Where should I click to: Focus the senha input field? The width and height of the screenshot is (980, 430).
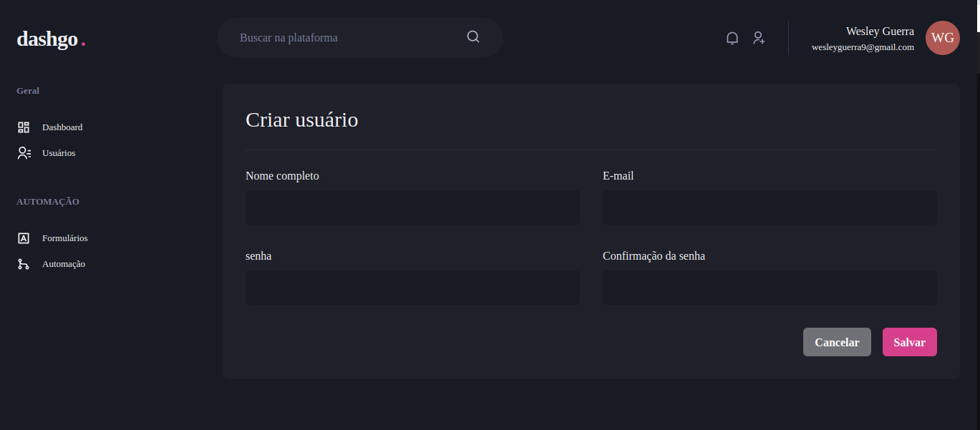tap(412, 288)
